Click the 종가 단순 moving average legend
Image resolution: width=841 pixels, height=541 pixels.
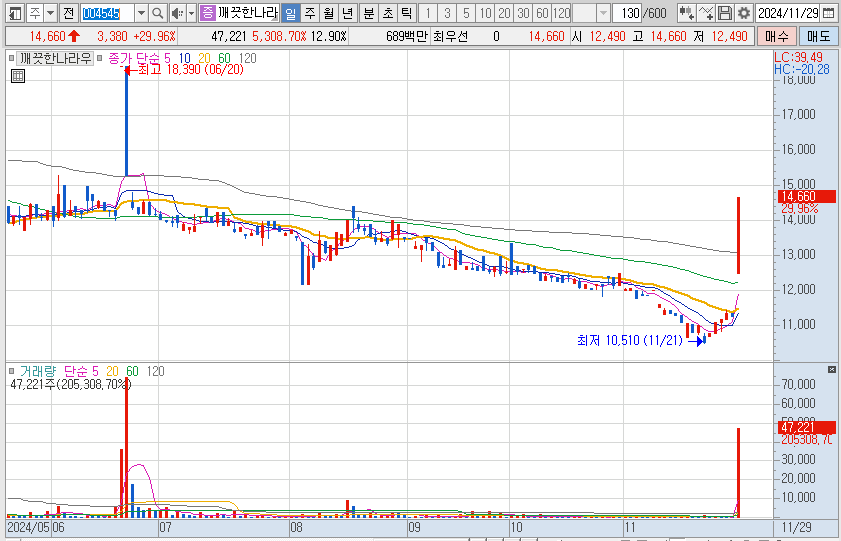pos(132,58)
